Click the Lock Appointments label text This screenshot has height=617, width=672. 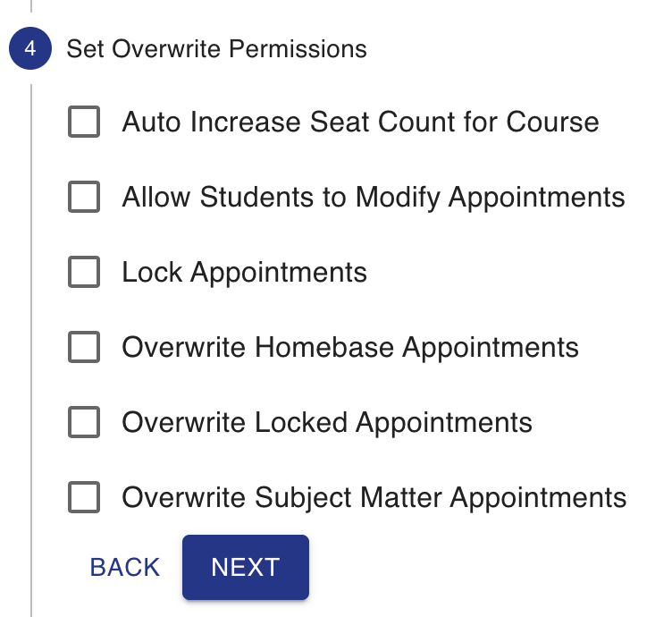pos(244,273)
